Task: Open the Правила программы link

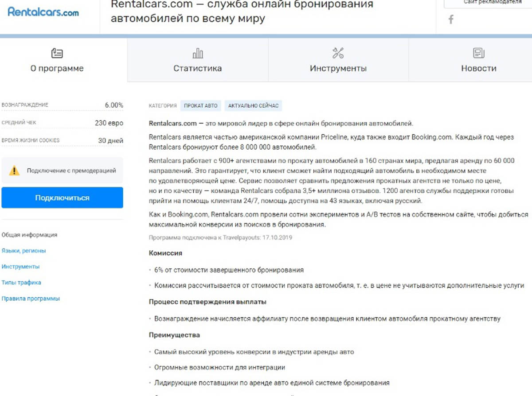Action: coord(31,299)
